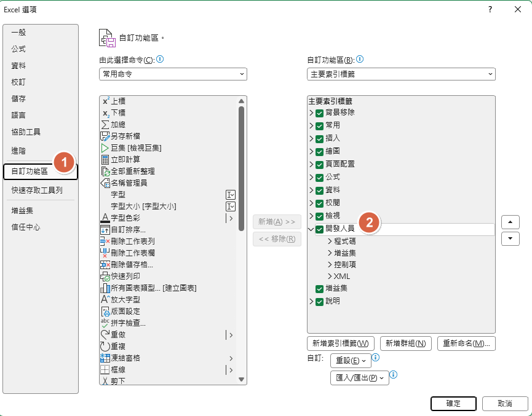Click the Move Down arrow button
The height and width of the screenshot is (416, 532).
(510, 238)
